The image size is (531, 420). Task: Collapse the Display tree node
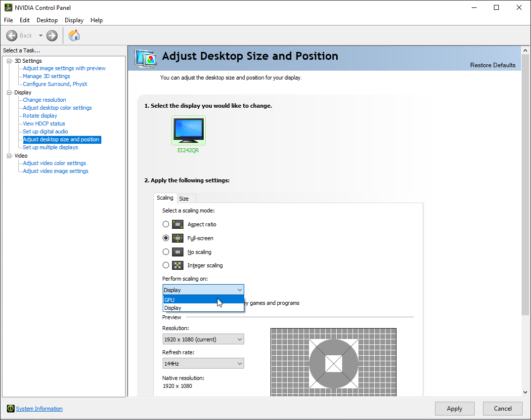[x=9, y=92]
